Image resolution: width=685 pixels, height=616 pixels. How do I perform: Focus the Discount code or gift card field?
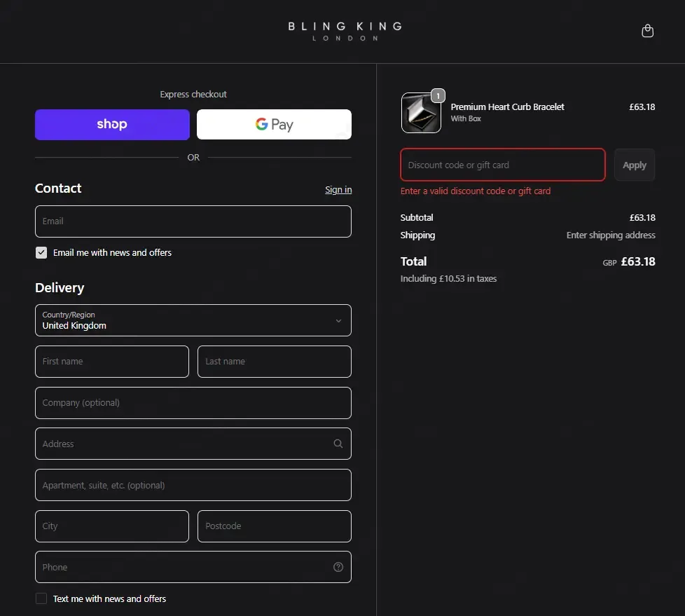(503, 165)
